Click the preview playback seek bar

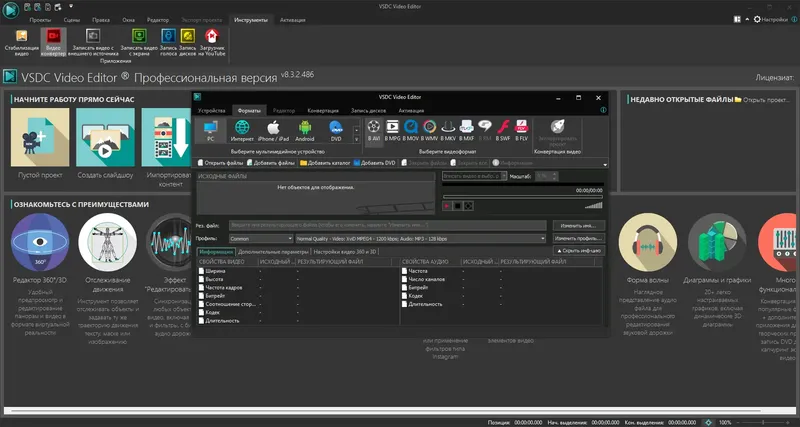522,196
